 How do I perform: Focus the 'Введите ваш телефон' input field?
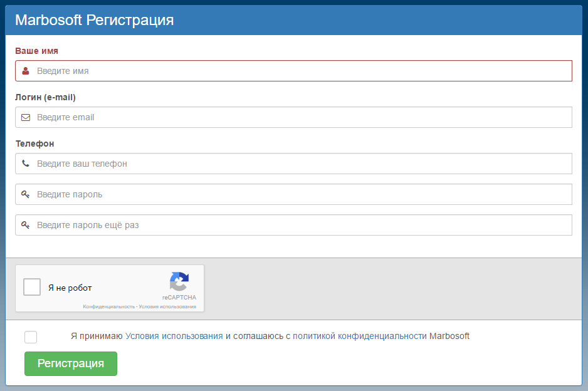click(x=293, y=164)
